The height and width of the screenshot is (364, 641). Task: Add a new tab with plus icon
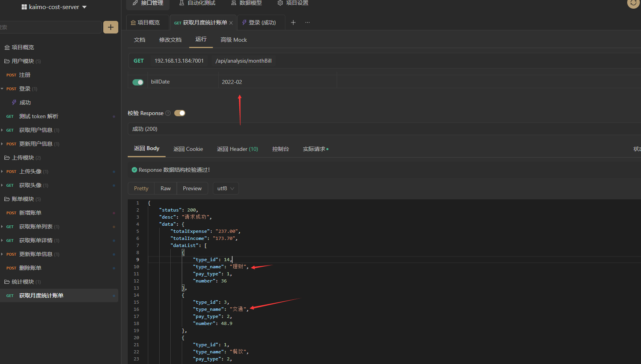coord(293,22)
